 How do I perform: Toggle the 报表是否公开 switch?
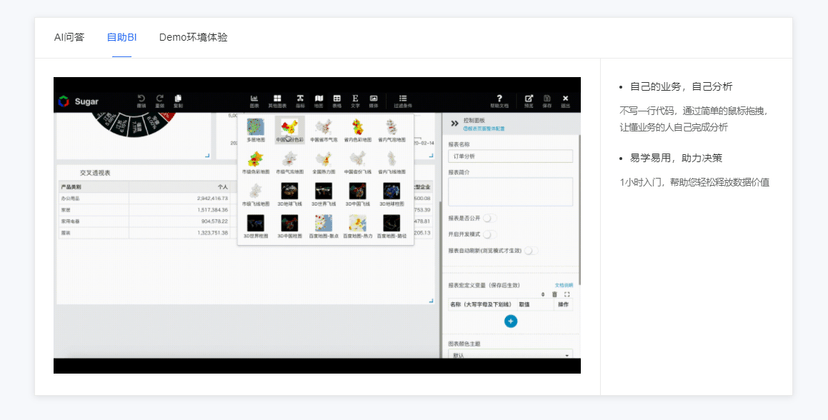point(489,218)
